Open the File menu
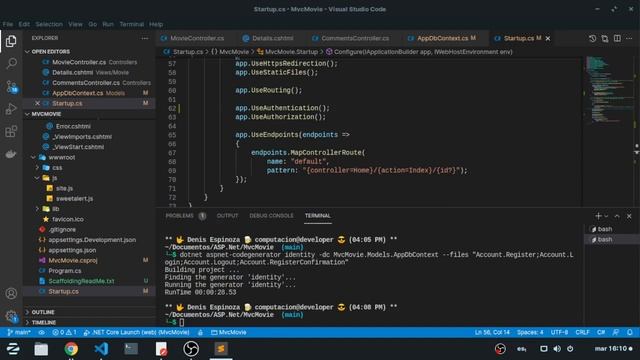Screen dimensions: 640x360 tap(7, 24)
